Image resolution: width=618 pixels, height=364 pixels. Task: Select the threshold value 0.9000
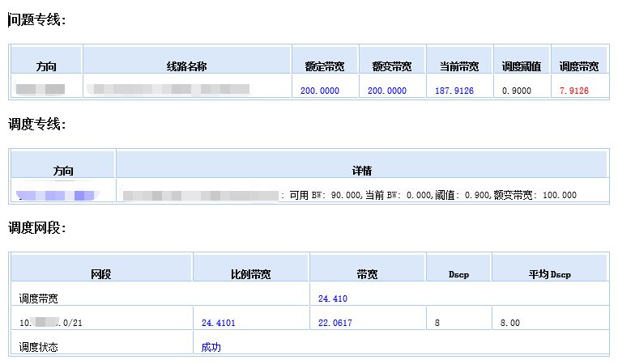click(517, 91)
